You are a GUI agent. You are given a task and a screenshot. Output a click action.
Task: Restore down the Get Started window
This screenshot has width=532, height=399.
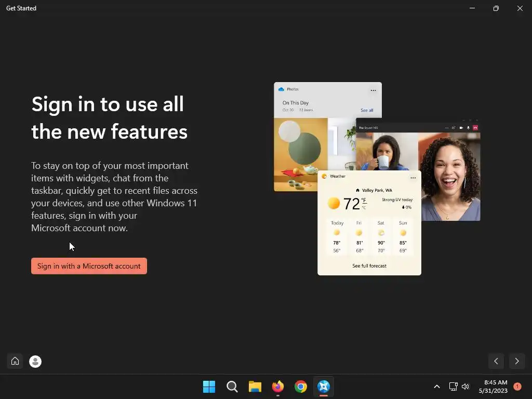[496, 8]
